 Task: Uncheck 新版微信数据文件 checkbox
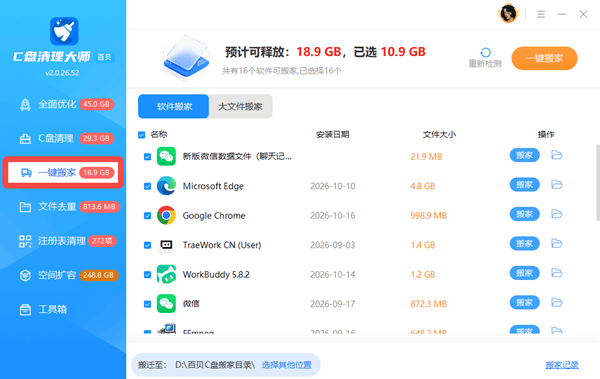pos(147,157)
